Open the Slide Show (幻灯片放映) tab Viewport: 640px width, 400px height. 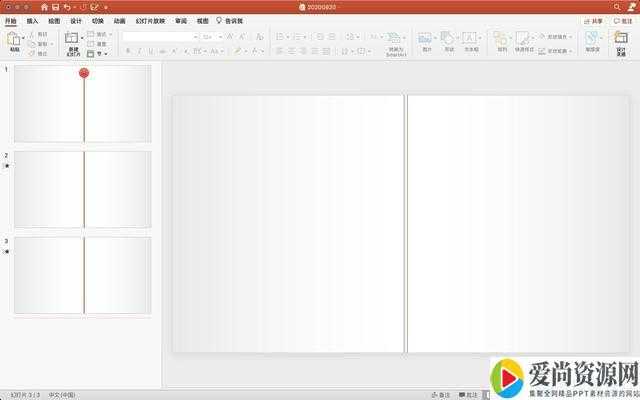(145, 20)
